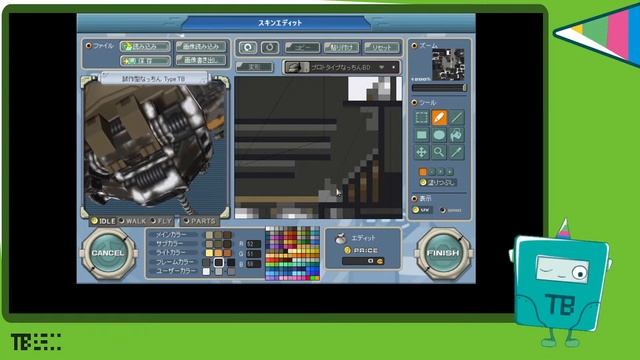Select the paint bucket fill tool

(x=456, y=135)
